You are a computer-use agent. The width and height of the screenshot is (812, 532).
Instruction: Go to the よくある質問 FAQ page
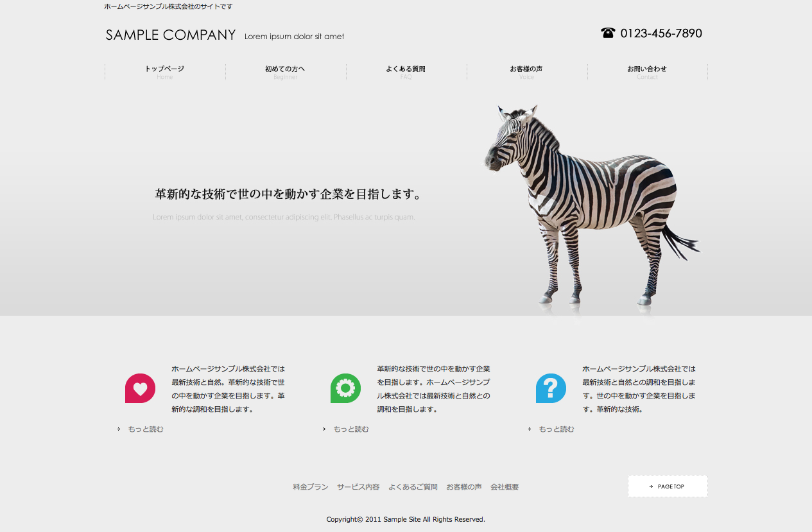(x=406, y=72)
